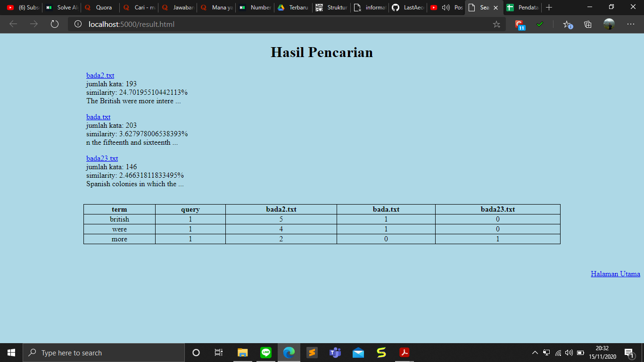This screenshot has height=362, width=644.
Task: Open the yellow S app from taskbar
Action: tap(381, 353)
